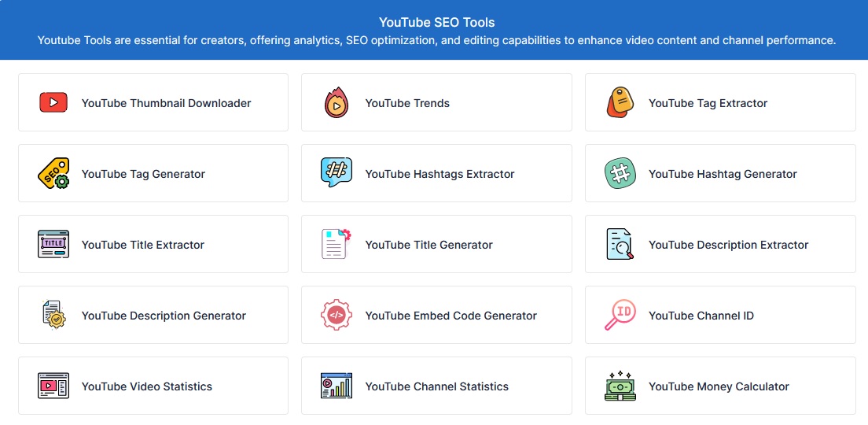Click the SEO tag icon for Tag Generator
Image resolution: width=868 pixels, height=425 pixels.
pyautogui.click(x=53, y=173)
